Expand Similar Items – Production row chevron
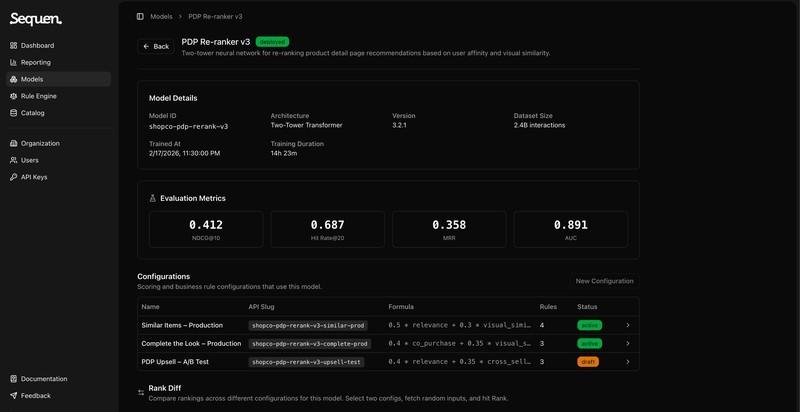 click(x=627, y=325)
